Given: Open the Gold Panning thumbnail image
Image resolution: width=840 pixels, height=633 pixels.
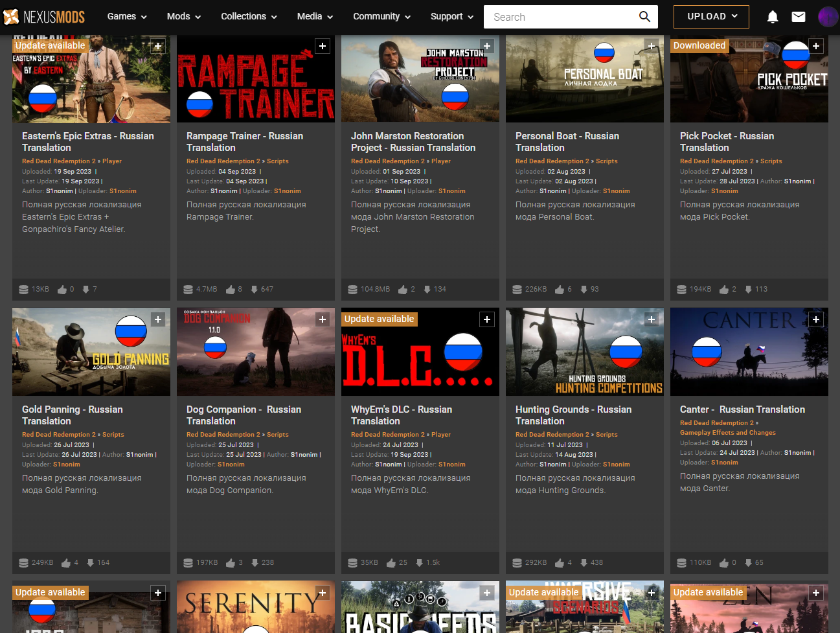Looking at the screenshot, I should [x=91, y=352].
